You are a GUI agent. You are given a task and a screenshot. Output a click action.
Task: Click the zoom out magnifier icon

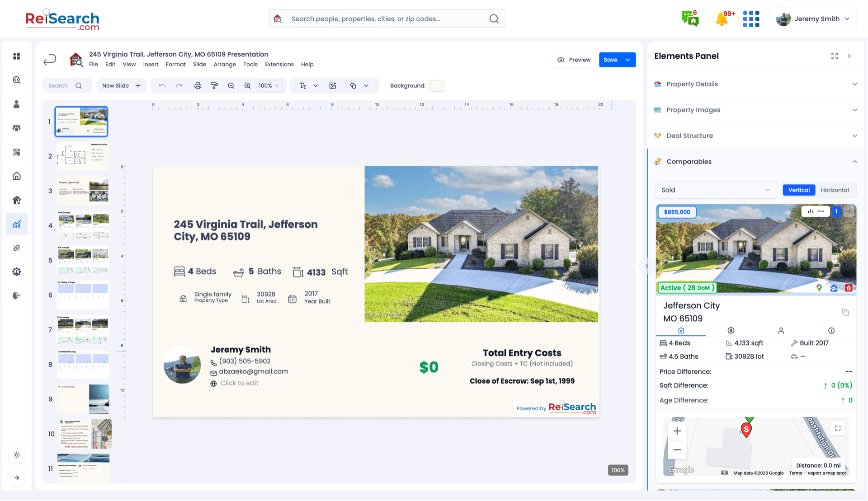coord(231,86)
